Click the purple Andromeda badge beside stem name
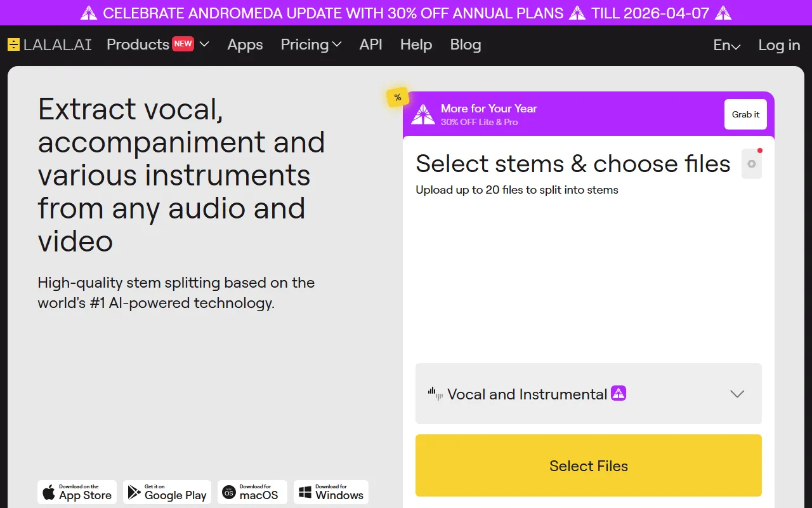This screenshot has height=508, width=812. 619,393
